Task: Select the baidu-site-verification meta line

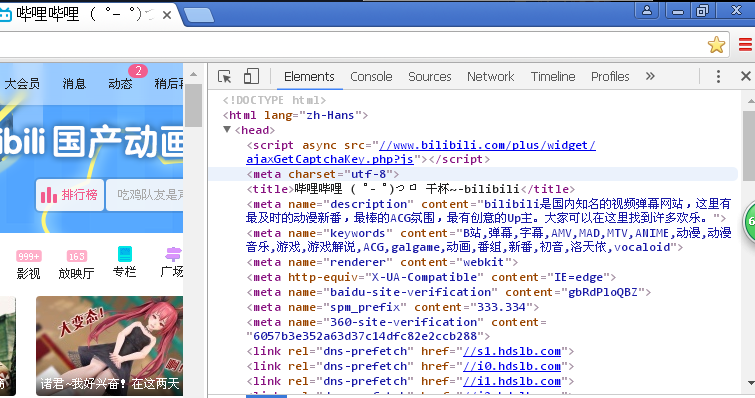Action: coord(448,292)
